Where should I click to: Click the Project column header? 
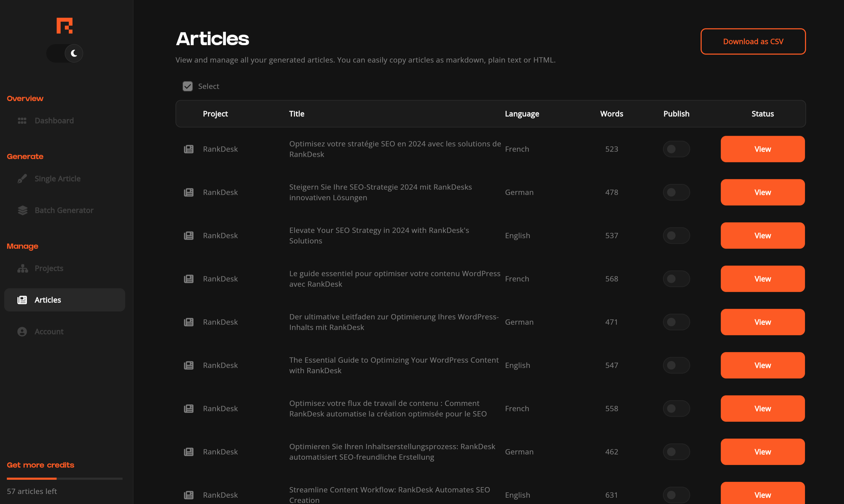point(215,114)
